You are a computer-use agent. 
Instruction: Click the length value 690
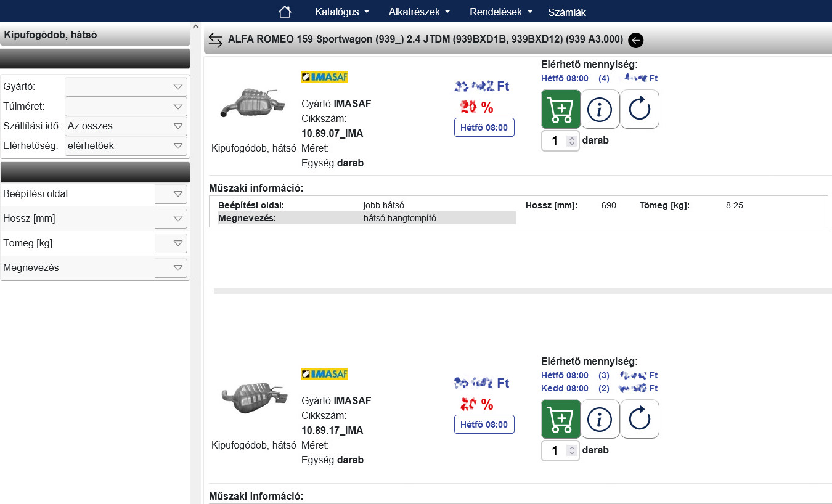pyautogui.click(x=608, y=205)
